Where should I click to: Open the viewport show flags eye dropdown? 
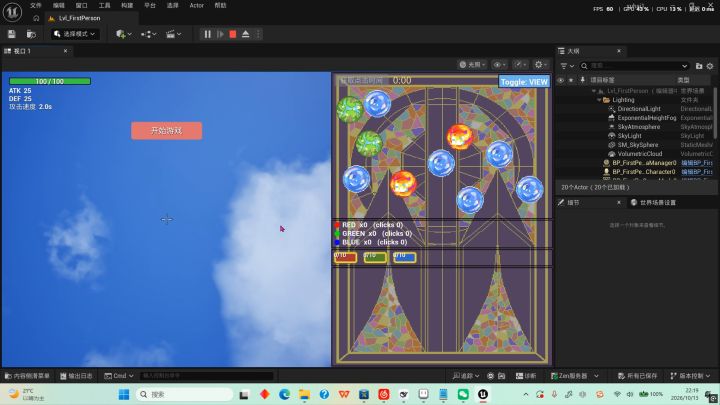(499, 65)
